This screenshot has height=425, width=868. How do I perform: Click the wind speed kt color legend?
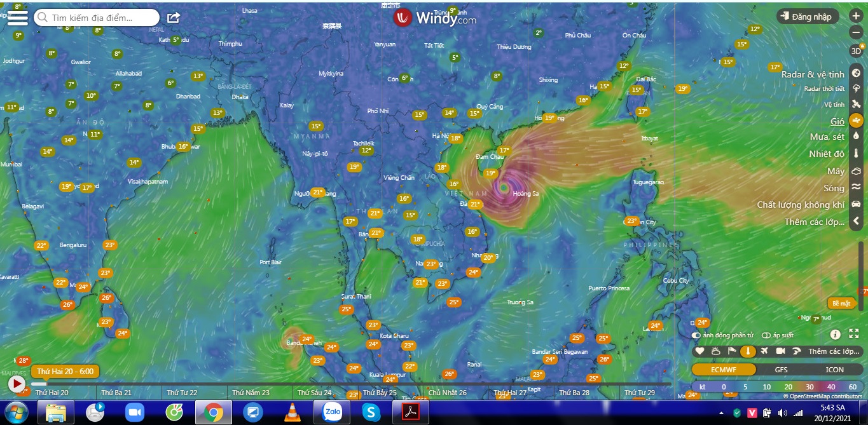(x=777, y=386)
